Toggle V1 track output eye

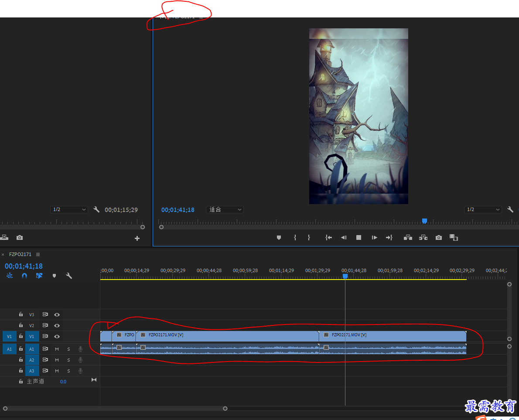(x=57, y=337)
